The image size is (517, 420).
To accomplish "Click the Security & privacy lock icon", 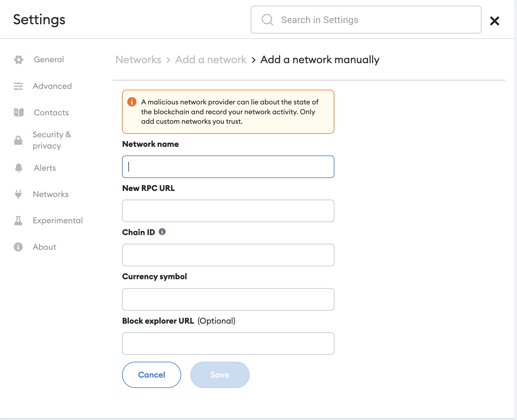I will pos(18,140).
